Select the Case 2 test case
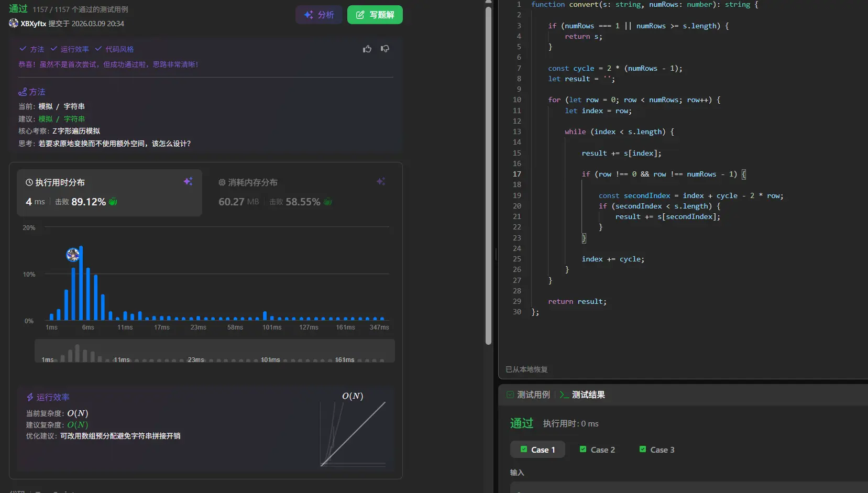This screenshot has height=493, width=868. coord(597,450)
